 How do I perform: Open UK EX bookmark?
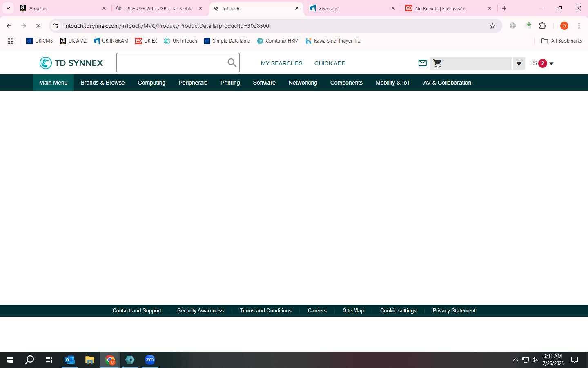[x=146, y=41]
